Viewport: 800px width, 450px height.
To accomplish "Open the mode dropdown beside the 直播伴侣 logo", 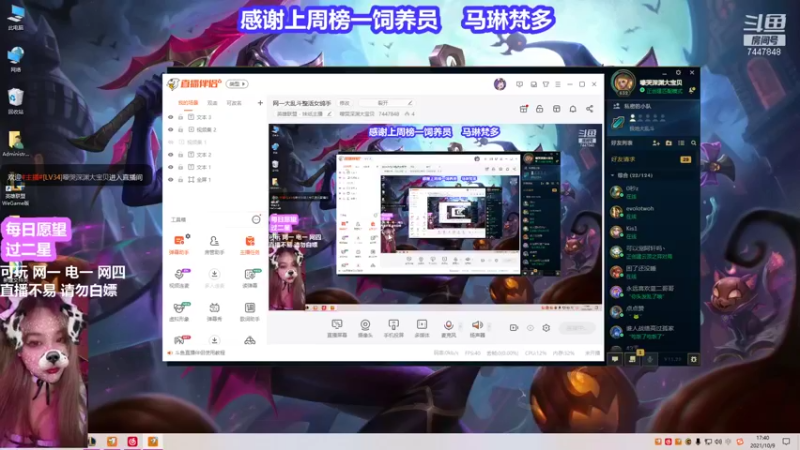I will [238, 84].
